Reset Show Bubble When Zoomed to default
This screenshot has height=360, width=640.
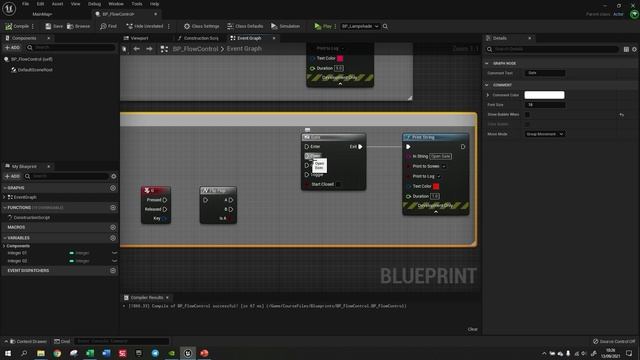click(621, 115)
